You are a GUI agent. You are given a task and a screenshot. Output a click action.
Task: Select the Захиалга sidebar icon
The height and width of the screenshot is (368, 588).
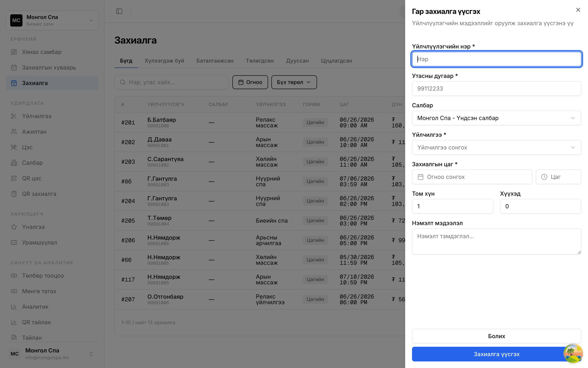pos(14,83)
